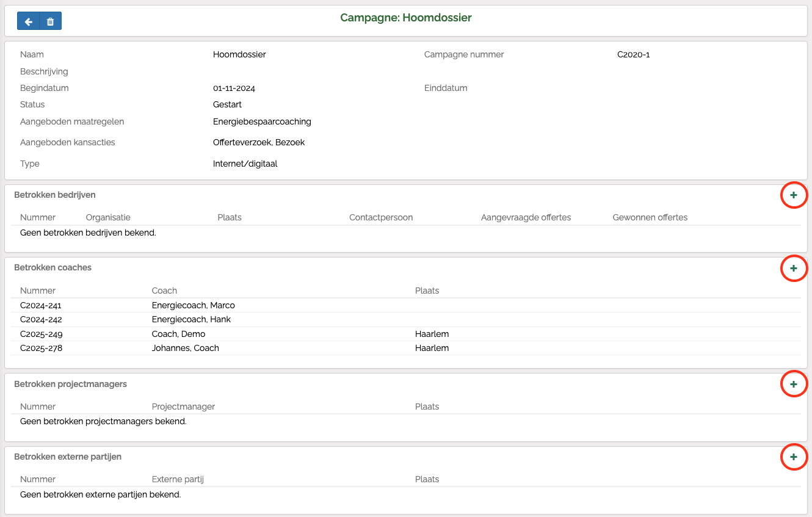Click the Energiebespaarcoaching measure value
The height and width of the screenshot is (517, 812).
[262, 121]
